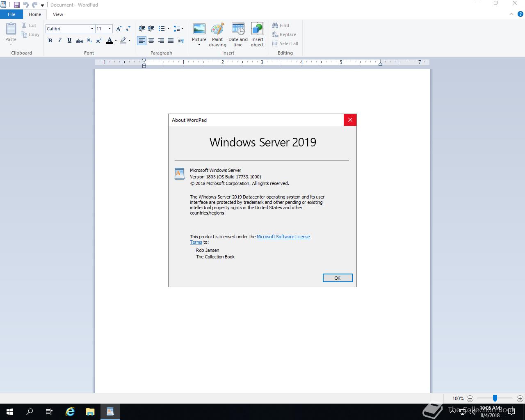
Task: Collapse the ribbon with the chevron
Action: pyautogui.click(x=511, y=14)
